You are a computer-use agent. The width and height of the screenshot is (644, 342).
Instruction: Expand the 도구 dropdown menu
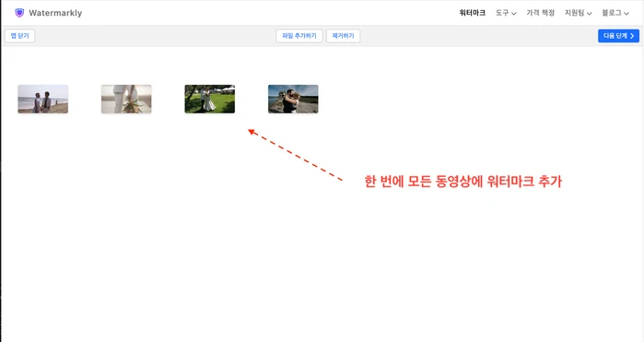506,13
